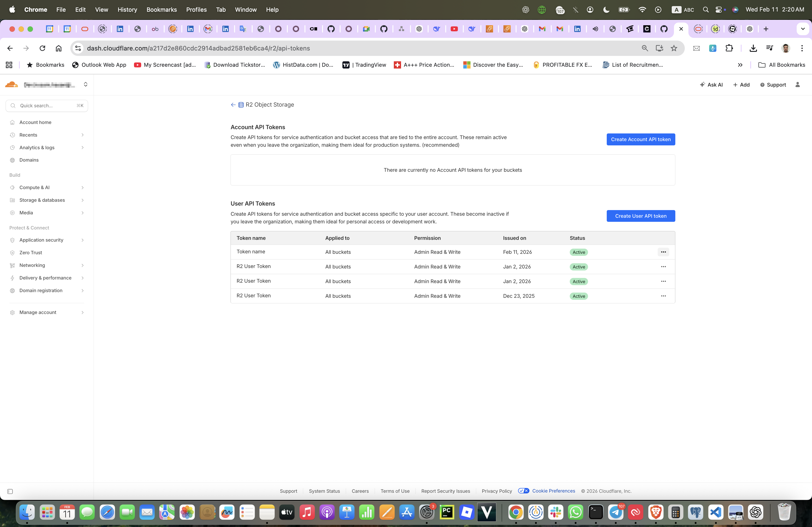Click Create Account API token button
The width and height of the screenshot is (812, 527).
[x=640, y=140]
